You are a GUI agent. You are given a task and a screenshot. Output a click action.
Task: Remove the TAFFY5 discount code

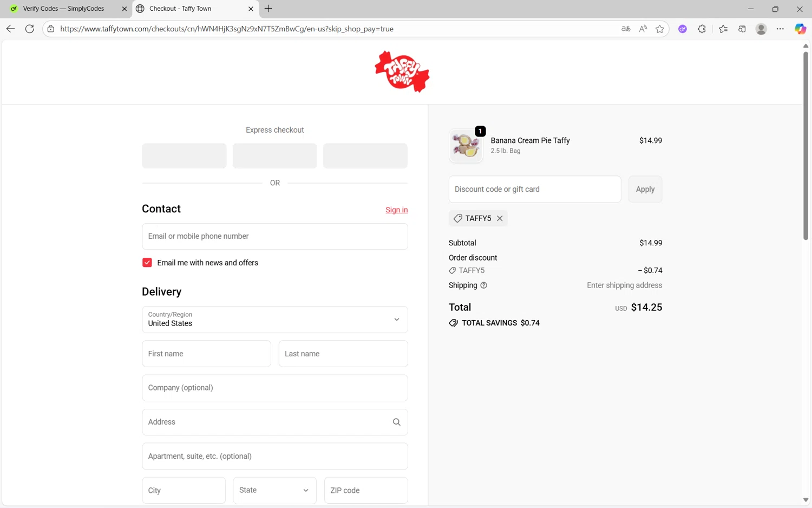(x=500, y=218)
